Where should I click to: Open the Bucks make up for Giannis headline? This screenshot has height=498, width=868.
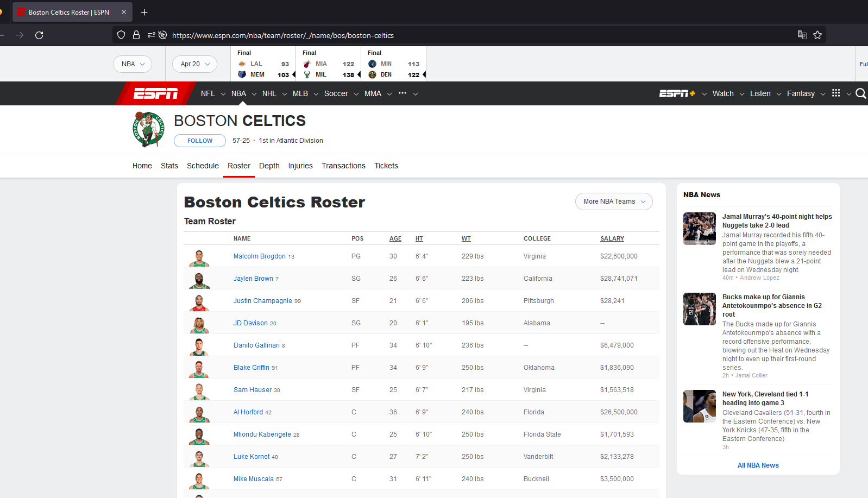[x=772, y=306]
